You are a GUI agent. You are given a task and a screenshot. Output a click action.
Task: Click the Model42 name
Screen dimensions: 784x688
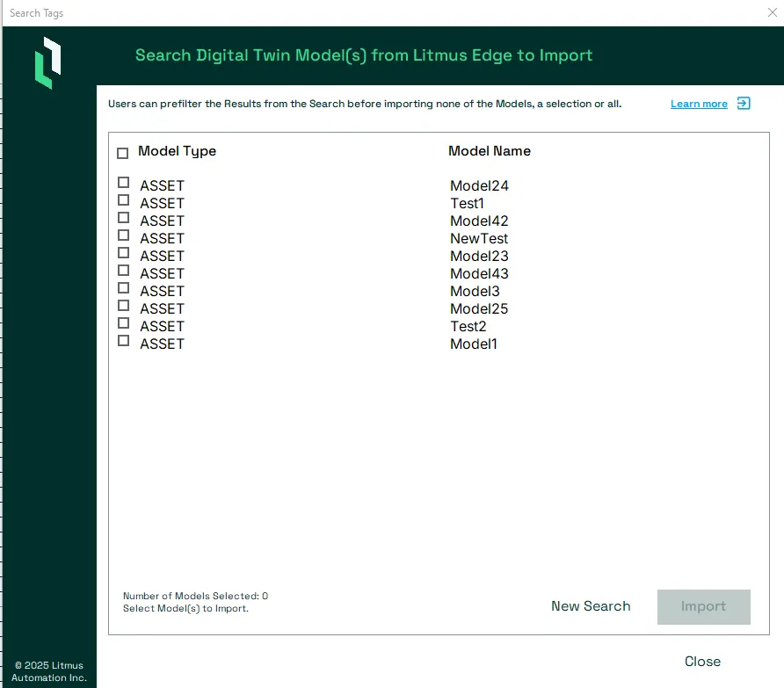pyautogui.click(x=479, y=221)
